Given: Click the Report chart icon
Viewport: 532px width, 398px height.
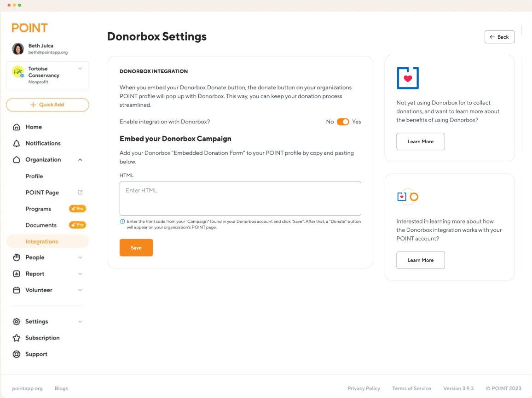Looking at the screenshot, I should (16, 274).
